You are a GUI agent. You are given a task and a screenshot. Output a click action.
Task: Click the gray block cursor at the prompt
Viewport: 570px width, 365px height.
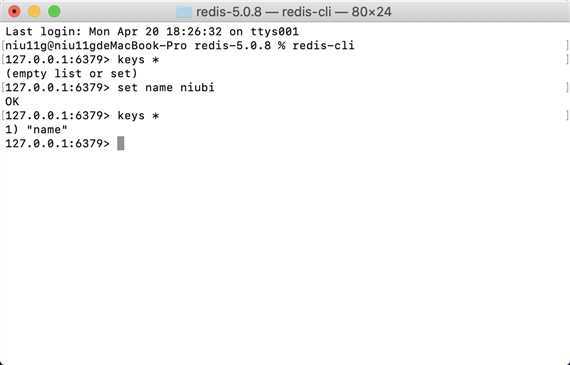(x=121, y=143)
